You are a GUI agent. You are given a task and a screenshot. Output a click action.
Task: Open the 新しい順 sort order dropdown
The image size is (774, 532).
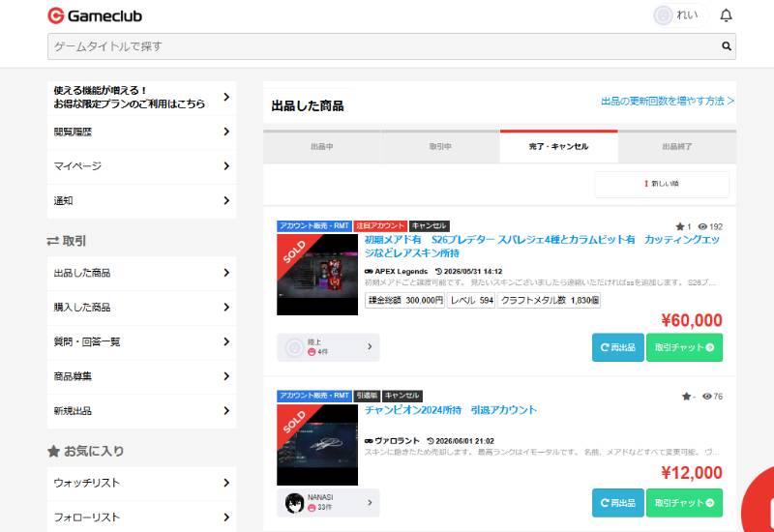[662, 184]
